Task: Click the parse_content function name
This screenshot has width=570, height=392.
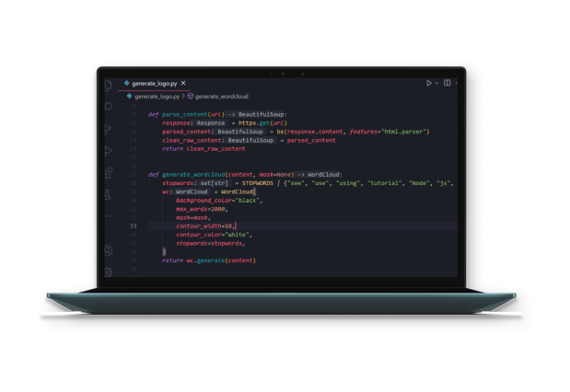Action: click(x=184, y=114)
